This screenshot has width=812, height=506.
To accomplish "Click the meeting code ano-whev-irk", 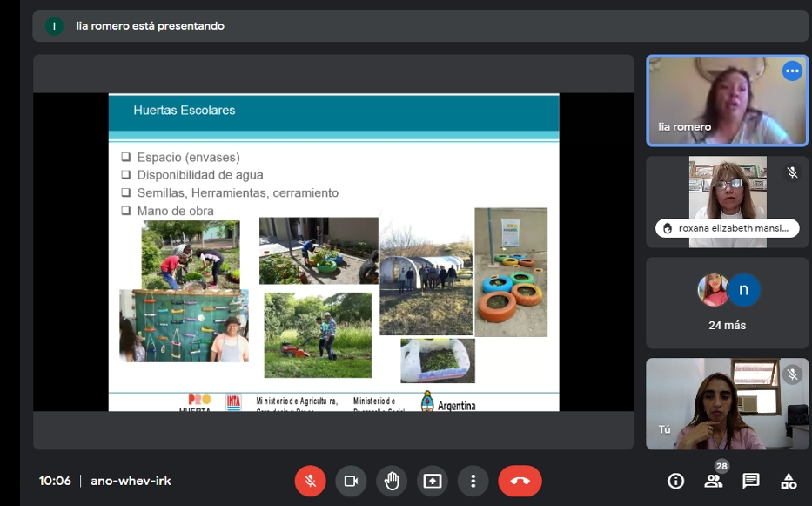I will [x=131, y=481].
